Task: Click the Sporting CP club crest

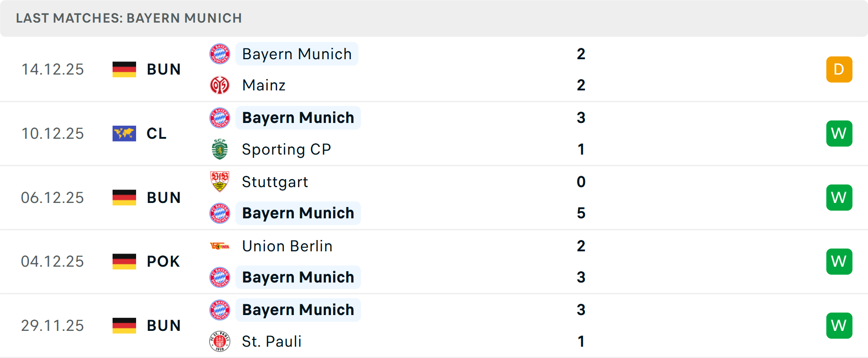Action: pyautogui.click(x=220, y=149)
